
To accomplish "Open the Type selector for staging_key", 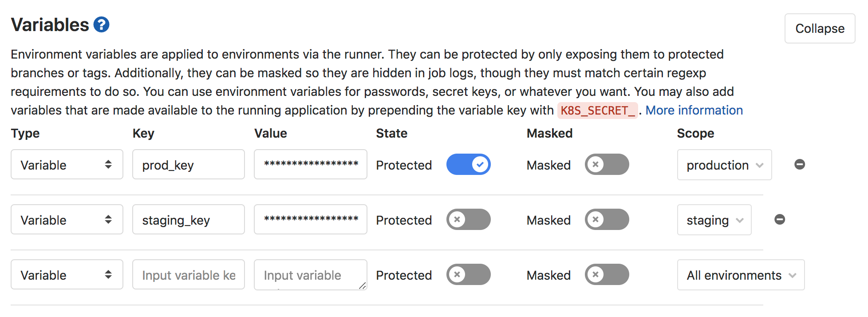I will click(x=67, y=219).
